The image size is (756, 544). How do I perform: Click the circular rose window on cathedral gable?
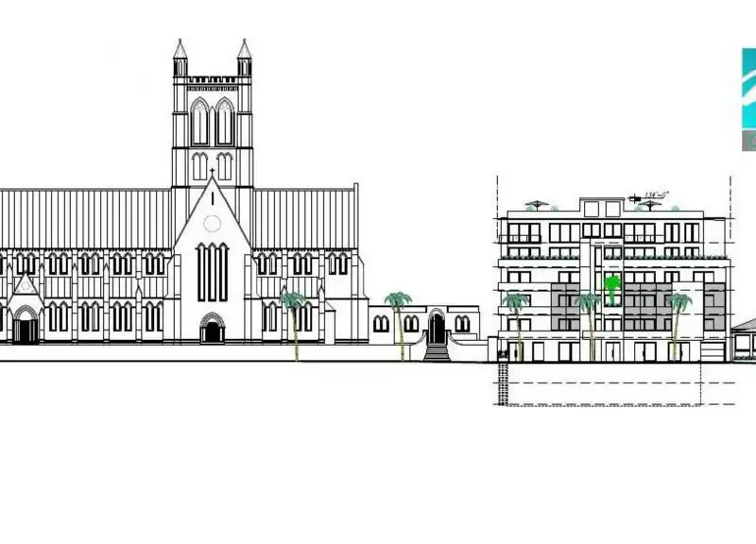(x=213, y=223)
